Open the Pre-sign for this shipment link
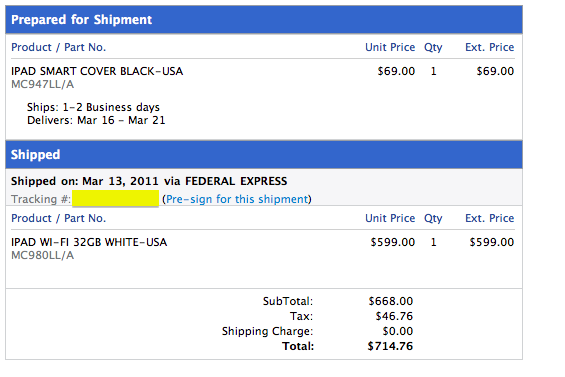Image resolution: width=565 pixels, height=377 pixels. coord(237,199)
